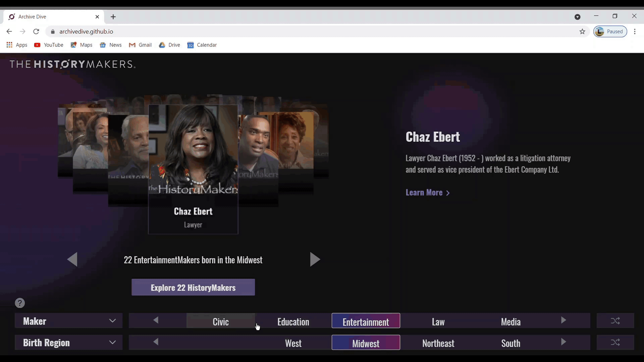644x362 pixels.
Task: Go to next HistoryMaker with right arrow
Action: coord(315,259)
